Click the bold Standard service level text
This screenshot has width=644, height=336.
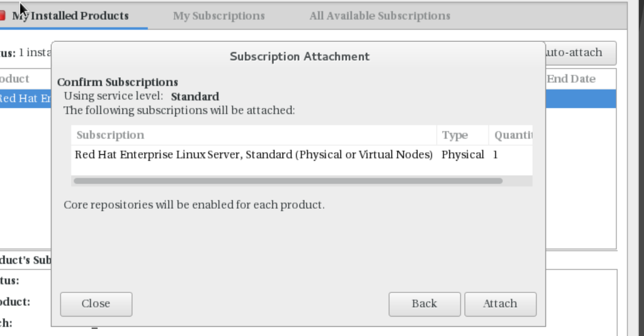tap(195, 96)
